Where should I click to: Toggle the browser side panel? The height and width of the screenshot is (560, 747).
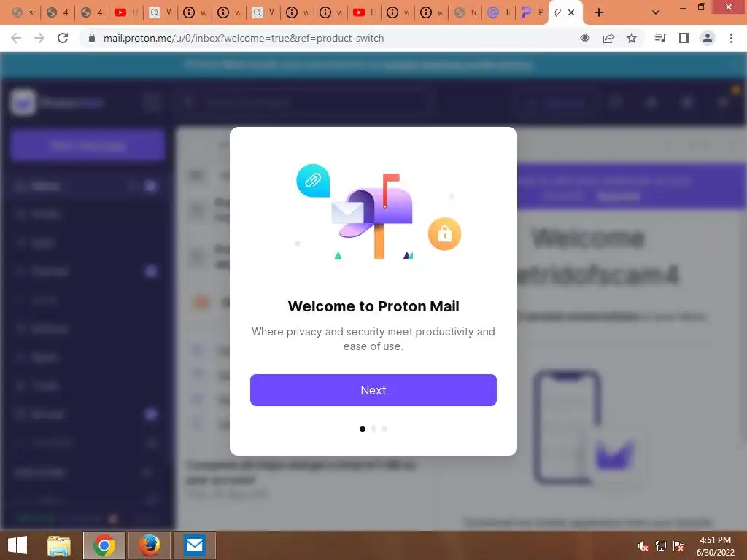pyautogui.click(x=684, y=38)
